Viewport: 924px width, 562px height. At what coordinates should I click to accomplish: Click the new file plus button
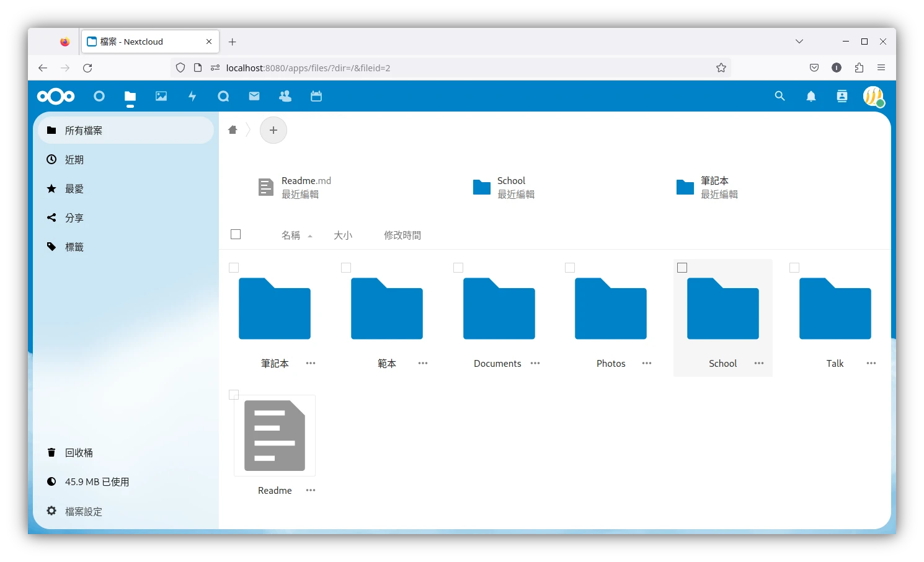273,130
